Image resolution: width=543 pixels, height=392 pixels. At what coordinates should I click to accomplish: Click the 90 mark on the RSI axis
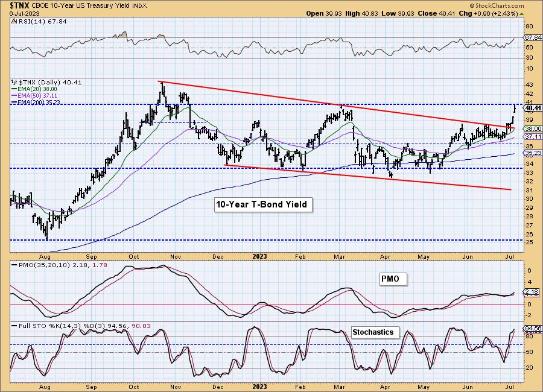530,27
